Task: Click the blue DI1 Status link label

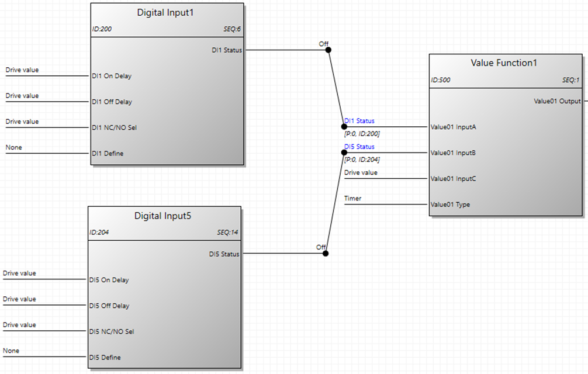Action: 359,121
